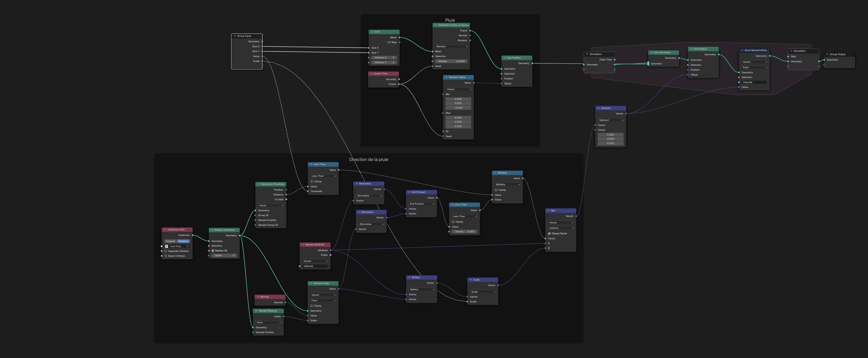Click Vélocité name field in Named Attribute node
868x358 pixels.
point(315,266)
